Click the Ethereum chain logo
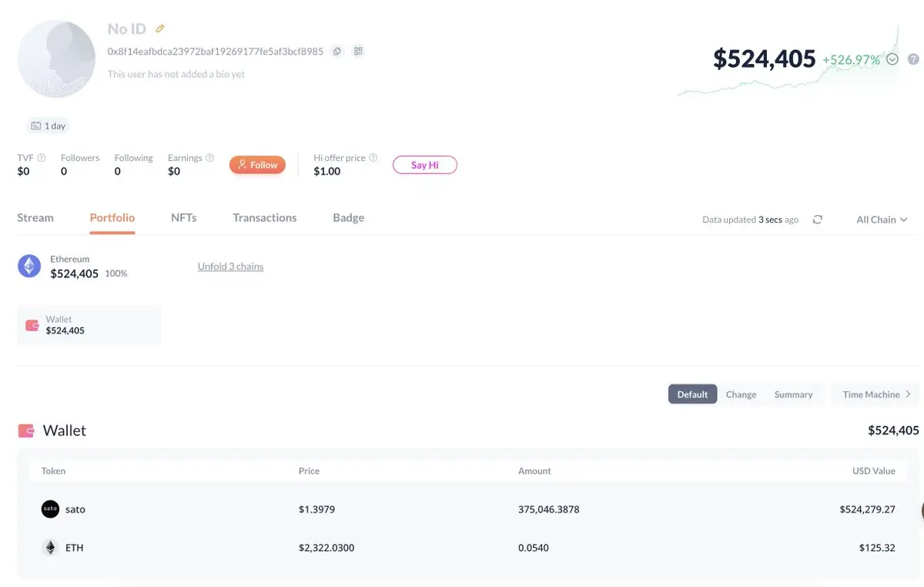 point(29,267)
